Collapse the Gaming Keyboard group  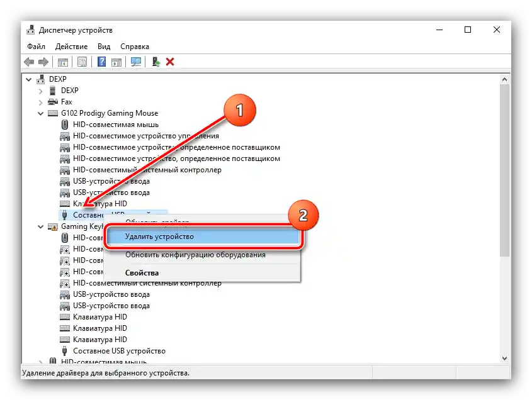pos(41,226)
